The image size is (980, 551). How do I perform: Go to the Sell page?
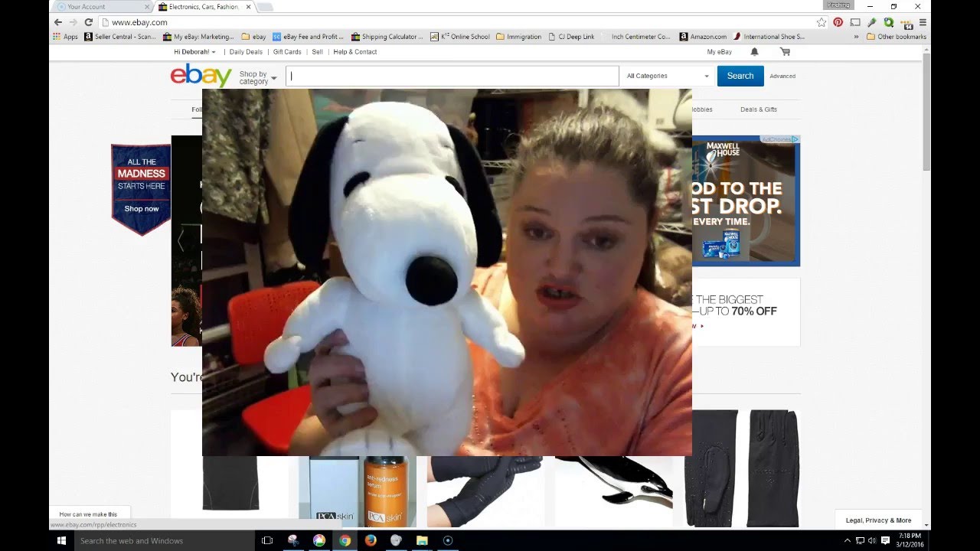click(318, 52)
